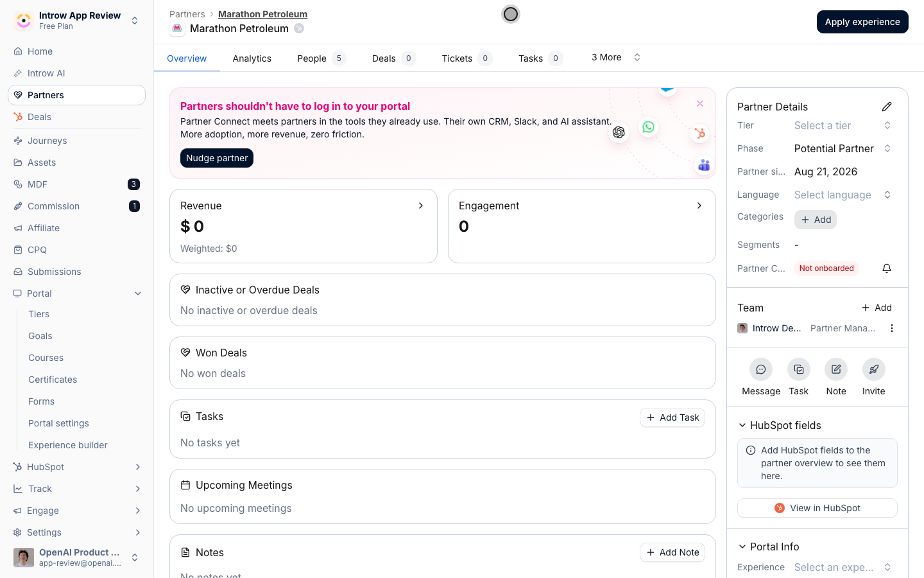924x578 pixels.
Task: Open the Tier dropdown
Action: pos(843,125)
